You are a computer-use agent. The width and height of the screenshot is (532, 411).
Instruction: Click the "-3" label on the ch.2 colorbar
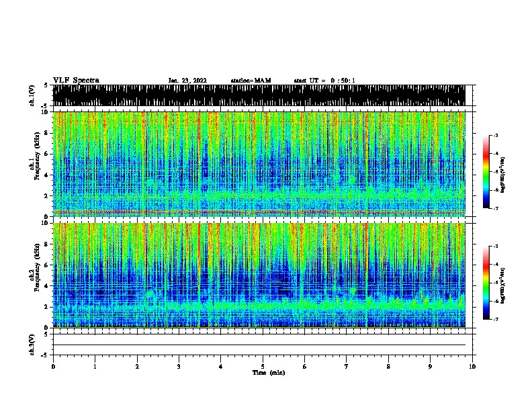pyautogui.click(x=496, y=246)
